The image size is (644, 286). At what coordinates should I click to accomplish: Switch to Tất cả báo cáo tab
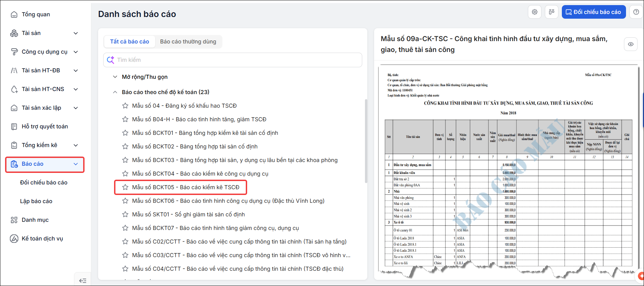129,41
